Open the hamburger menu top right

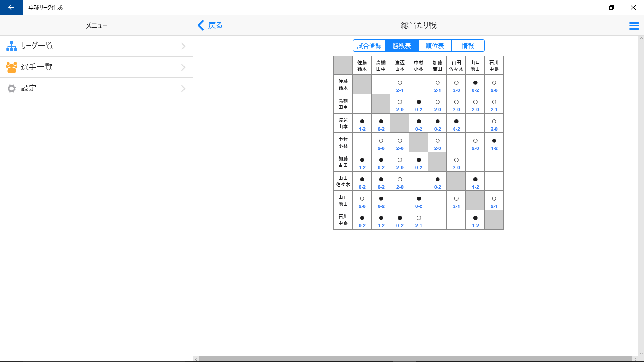tap(634, 25)
